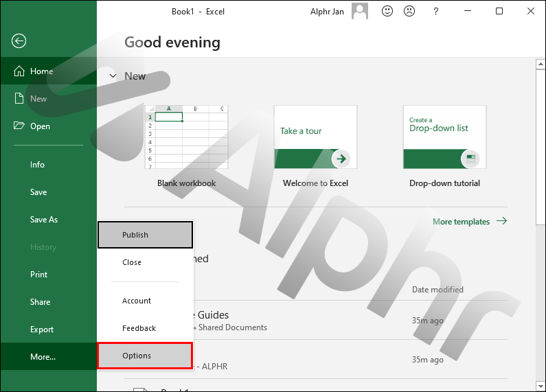Open the Blank workbook template
546x392 pixels.
186,137
